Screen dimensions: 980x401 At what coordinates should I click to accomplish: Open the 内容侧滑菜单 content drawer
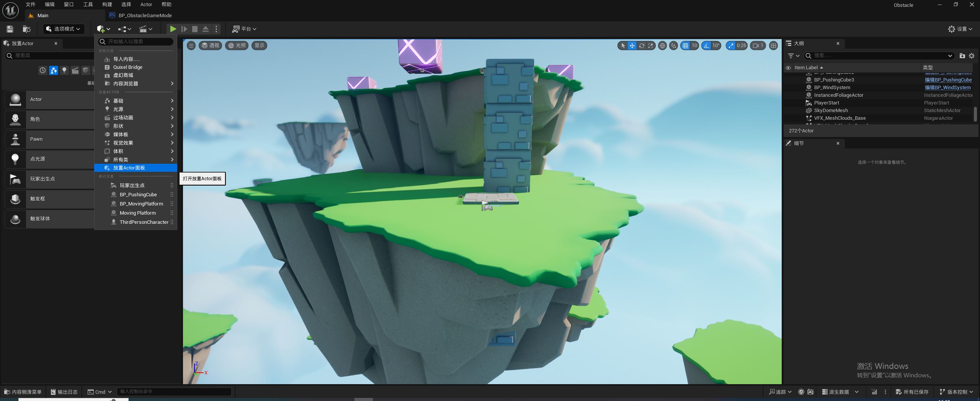pyautogui.click(x=23, y=392)
